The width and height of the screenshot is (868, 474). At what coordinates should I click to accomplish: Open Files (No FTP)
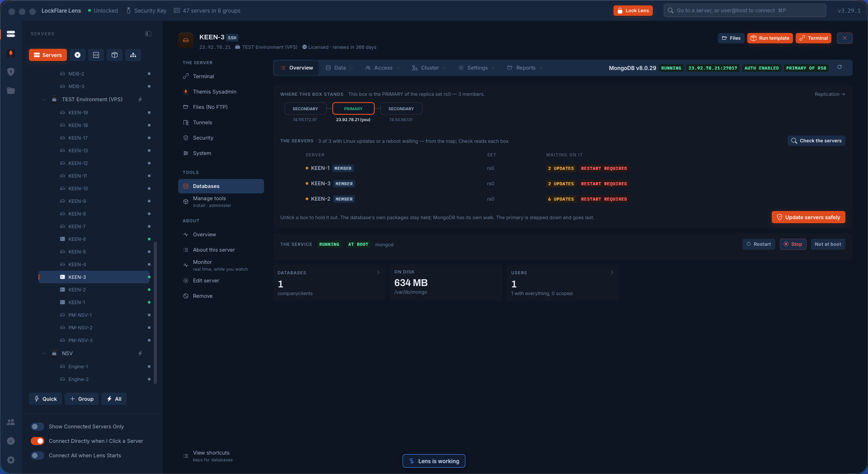221,107
